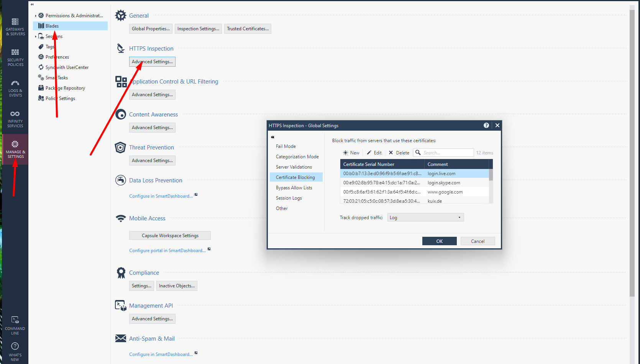Screen dimensions: 640x364
Task: Go to Logs & Events view
Action: coord(15,88)
